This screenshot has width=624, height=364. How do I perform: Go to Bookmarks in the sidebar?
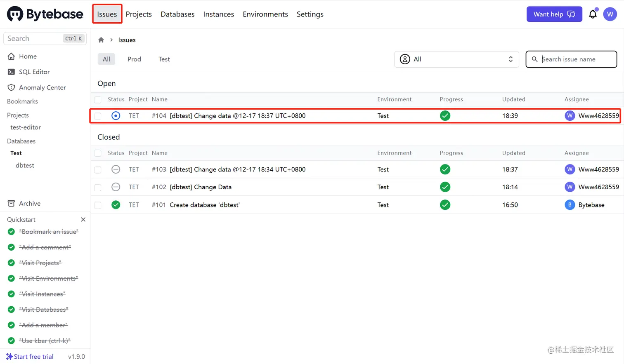(x=22, y=101)
